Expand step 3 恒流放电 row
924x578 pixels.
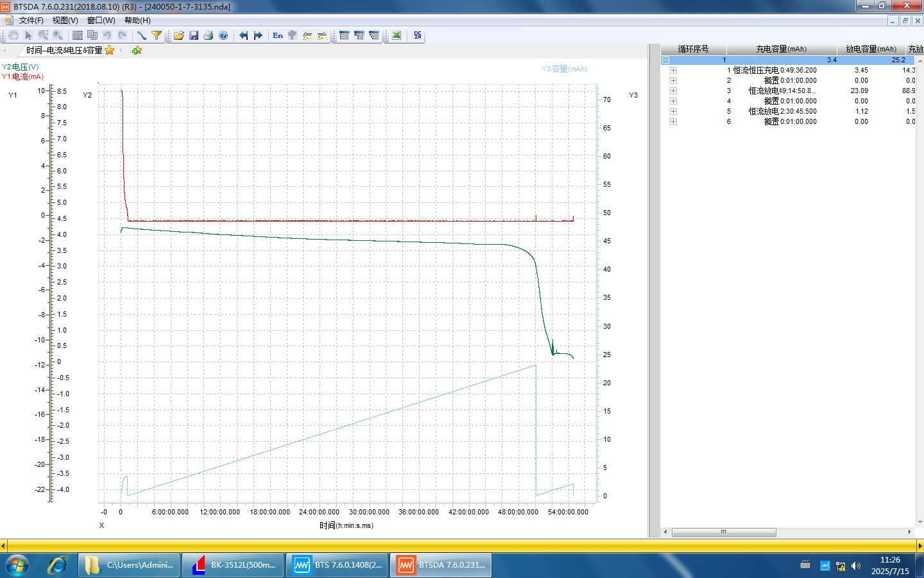tap(673, 91)
